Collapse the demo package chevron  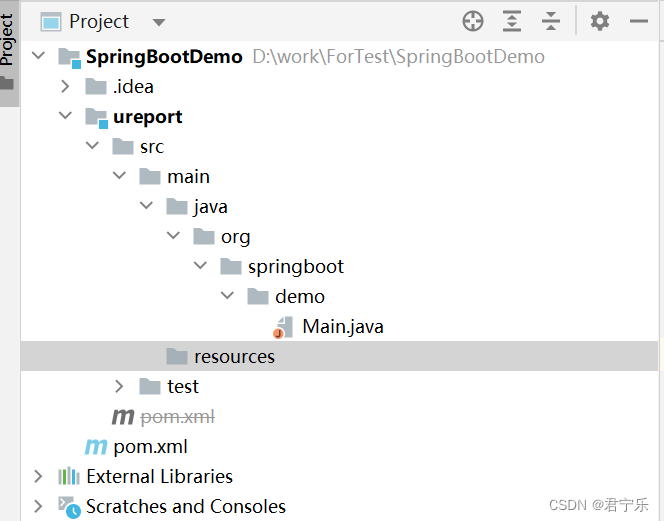point(227,296)
